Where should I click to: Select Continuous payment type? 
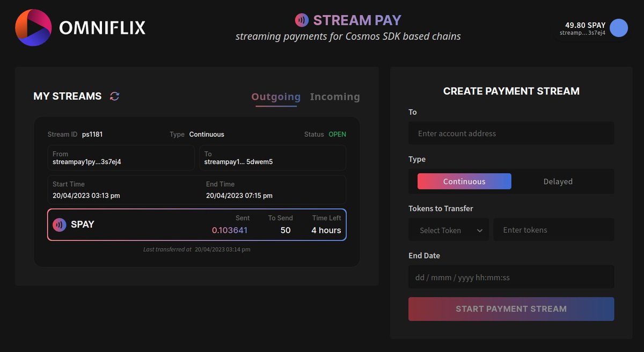464,181
